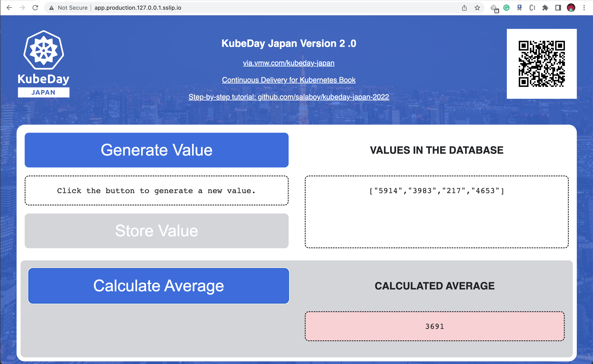
Task: Click the browser forward arrow
Action: coord(22,8)
